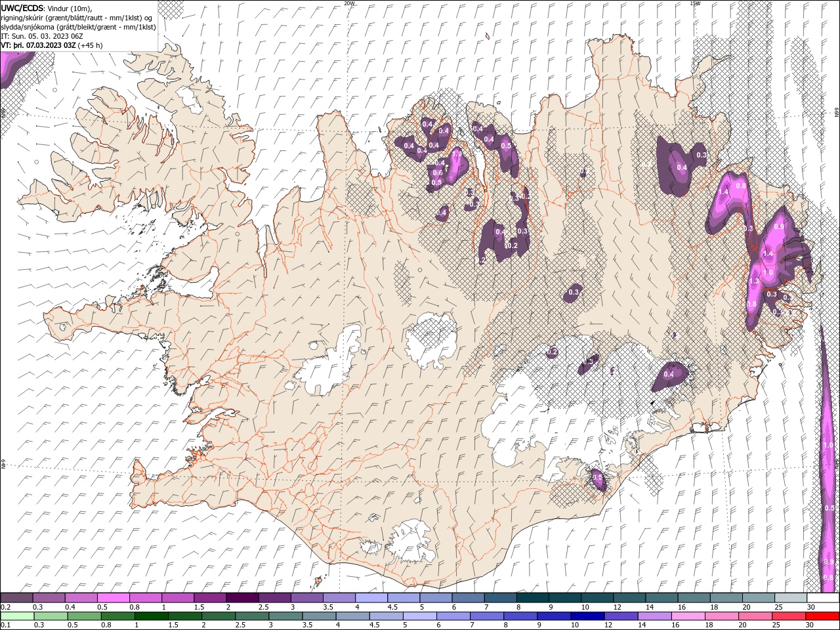The width and height of the screenshot is (840, 630).
Task: Click the snow legend 4.5 swatch
Action: point(403,598)
